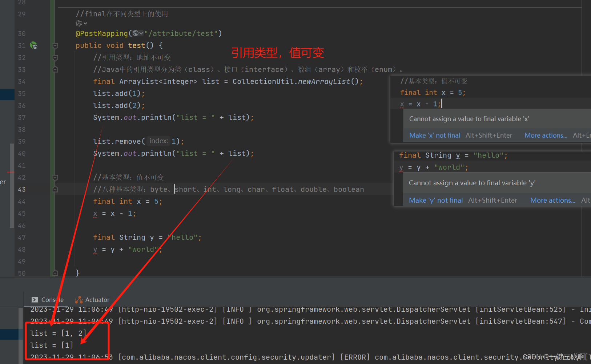This screenshot has height=364, width=591.
Task: Click the Make 'x' not final quick fix
Action: point(434,135)
